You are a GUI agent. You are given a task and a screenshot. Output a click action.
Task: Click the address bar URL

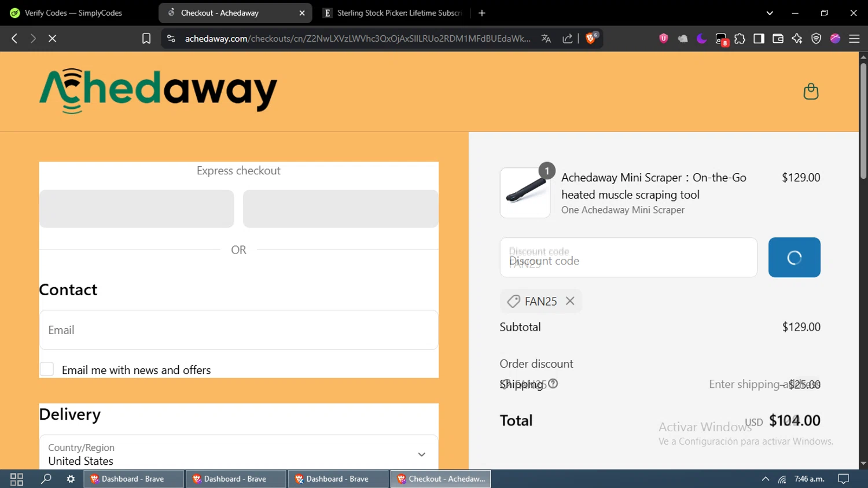357,38
